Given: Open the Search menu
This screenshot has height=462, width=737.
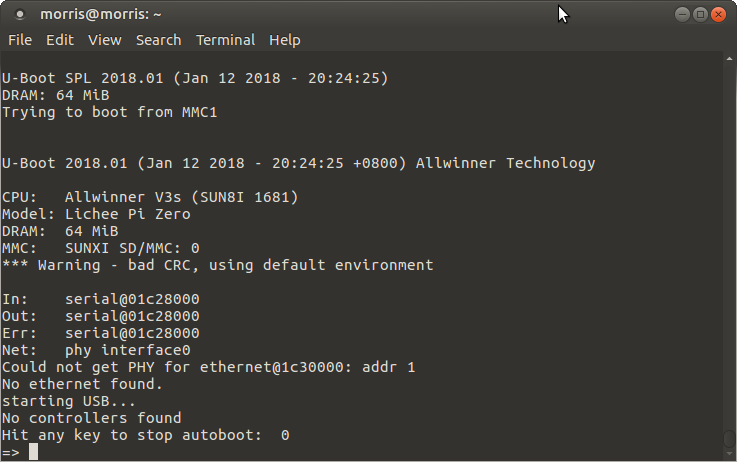Looking at the screenshot, I should 158,40.
